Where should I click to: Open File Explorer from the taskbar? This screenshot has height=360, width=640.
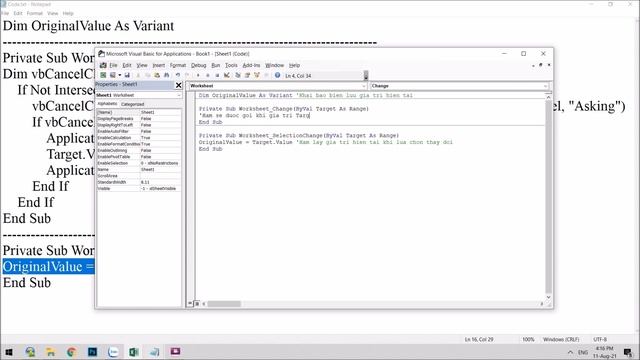[x=50, y=351]
